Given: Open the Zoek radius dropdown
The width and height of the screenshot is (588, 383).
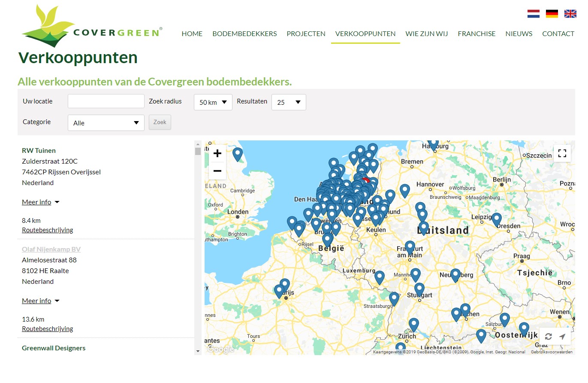Looking at the screenshot, I should click(213, 102).
